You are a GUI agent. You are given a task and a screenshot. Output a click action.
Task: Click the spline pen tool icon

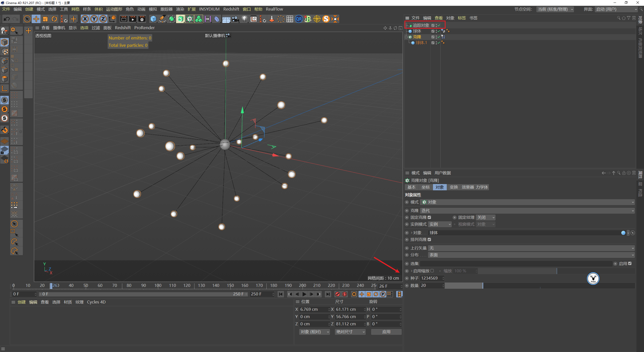163,19
